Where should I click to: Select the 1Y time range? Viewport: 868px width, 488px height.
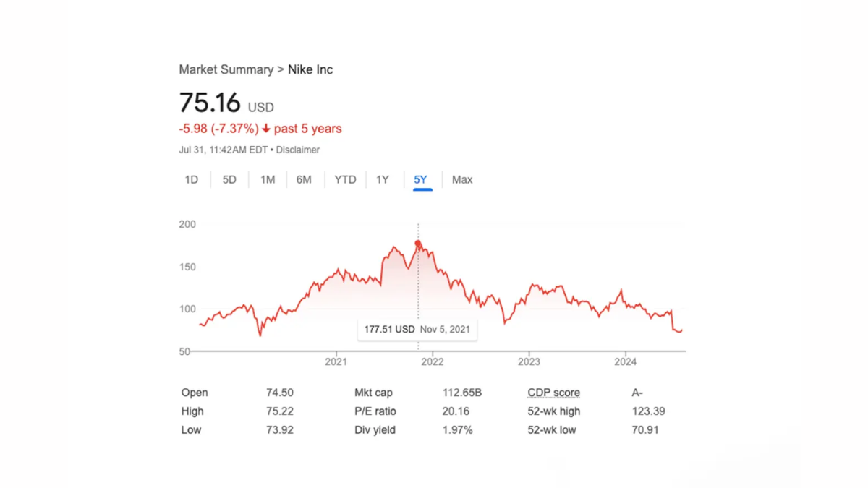383,180
